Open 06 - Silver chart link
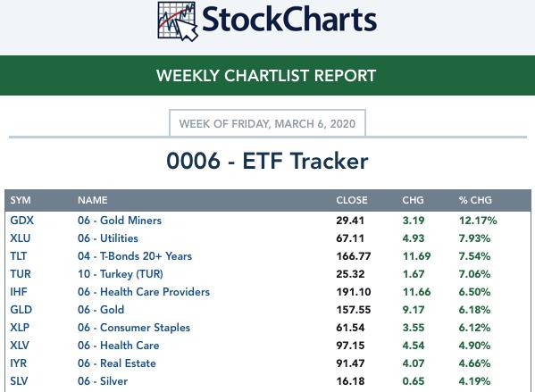The height and width of the screenshot is (392, 535). coord(103,381)
